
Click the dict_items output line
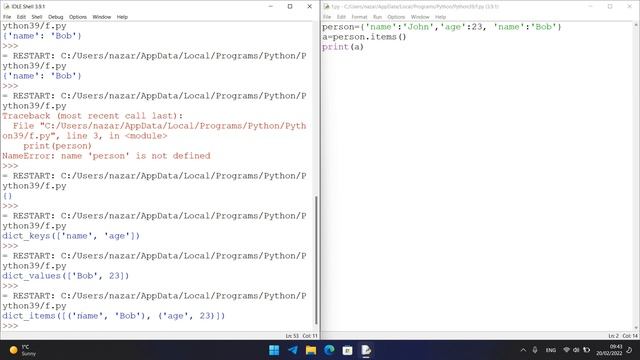click(113, 316)
